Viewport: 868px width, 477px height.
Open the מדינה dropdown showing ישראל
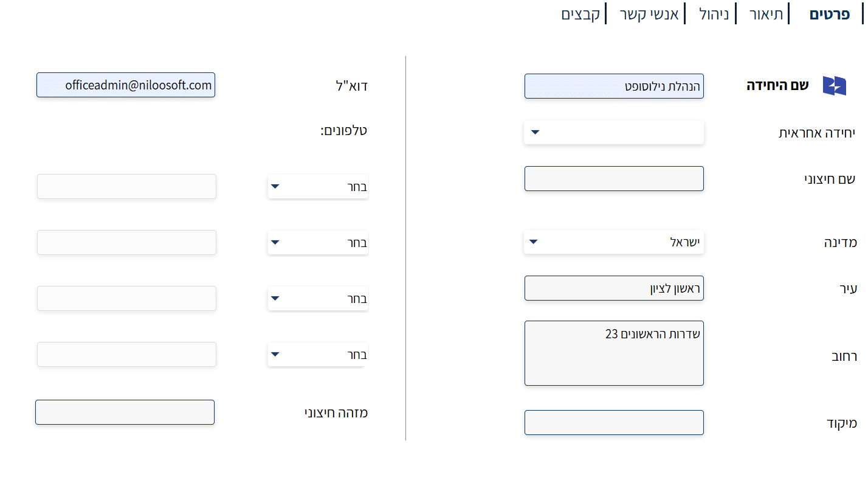[614, 242]
